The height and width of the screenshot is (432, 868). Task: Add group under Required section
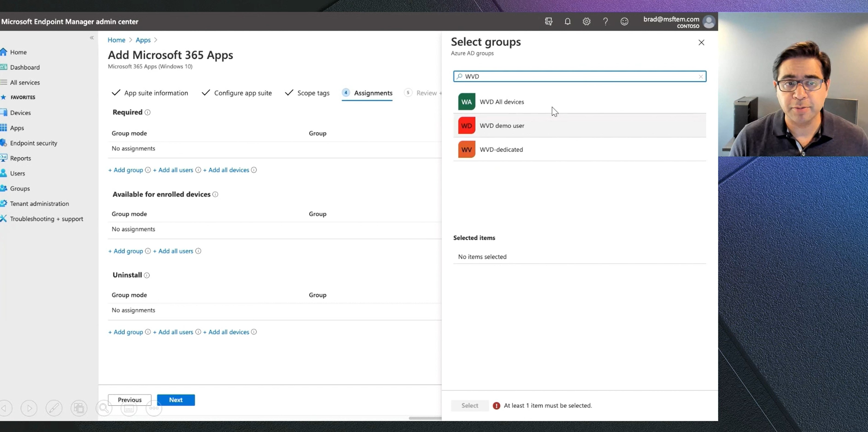126,170
